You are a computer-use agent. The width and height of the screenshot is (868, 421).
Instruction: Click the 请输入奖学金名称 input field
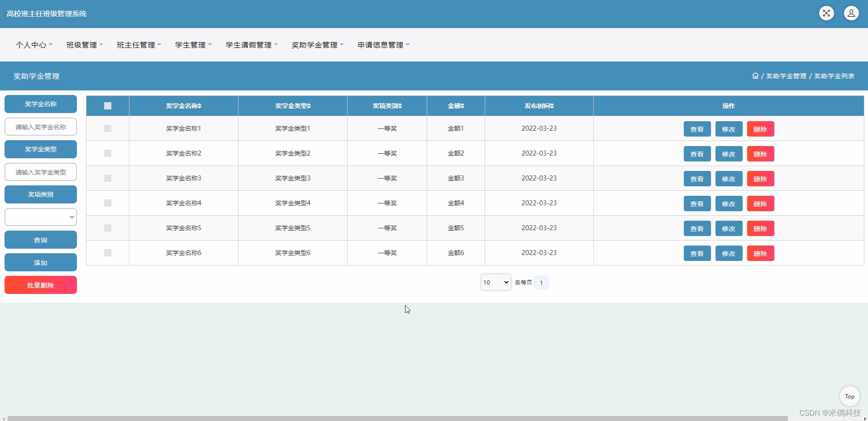(40, 127)
